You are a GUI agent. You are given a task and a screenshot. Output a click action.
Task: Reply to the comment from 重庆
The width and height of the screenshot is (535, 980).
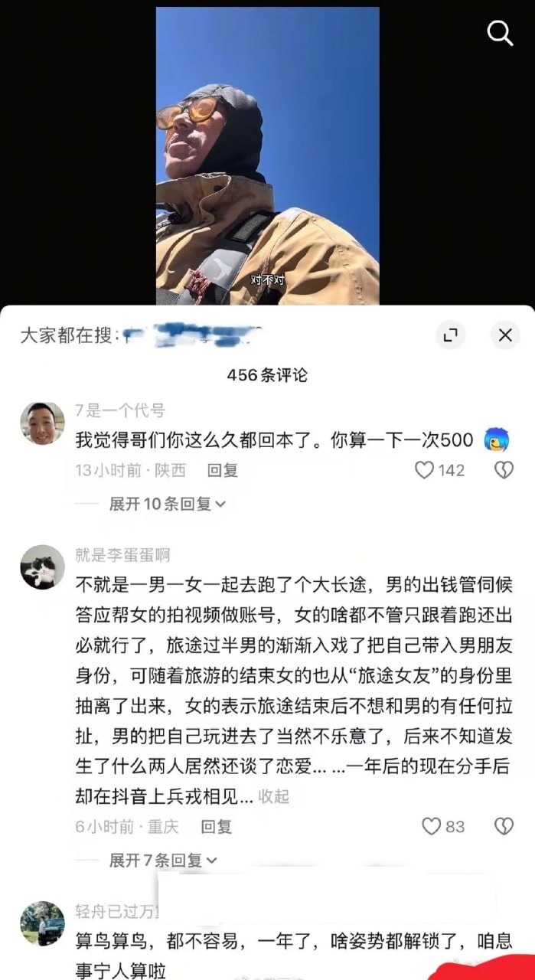click(216, 826)
